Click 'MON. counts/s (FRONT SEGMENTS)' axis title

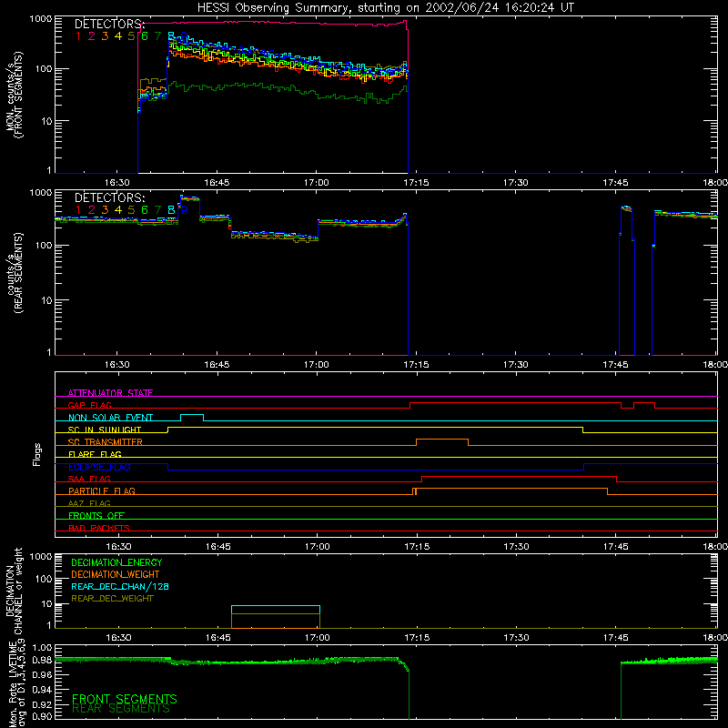(15, 95)
